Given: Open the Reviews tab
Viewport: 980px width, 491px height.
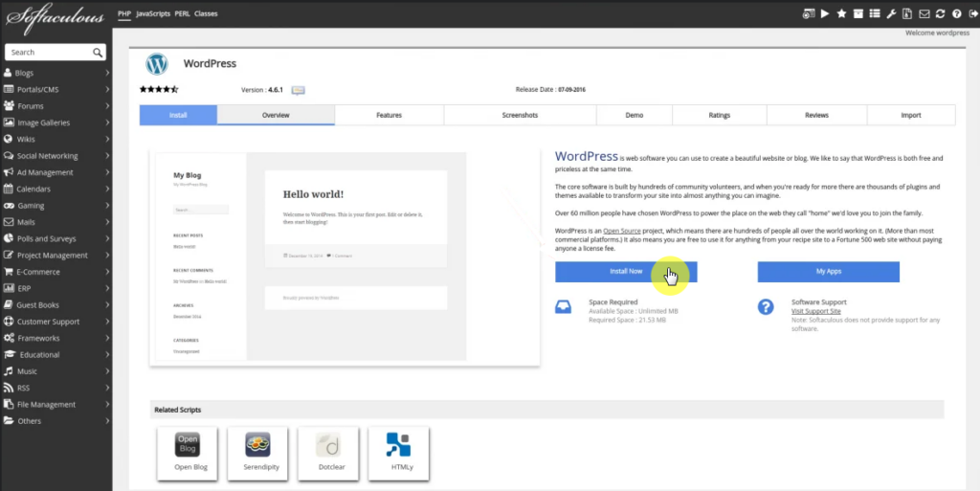Looking at the screenshot, I should coord(817,115).
